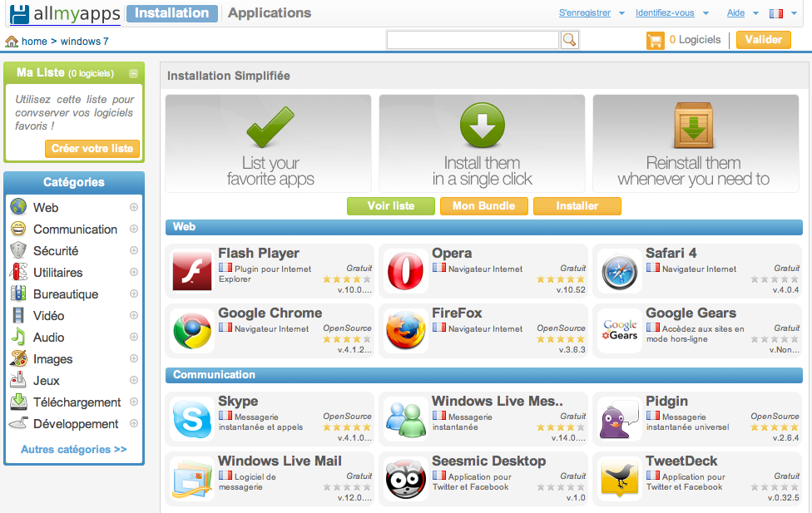Open the Opera app icon
This screenshot has width=812, height=513.
(x=405, y=271)
